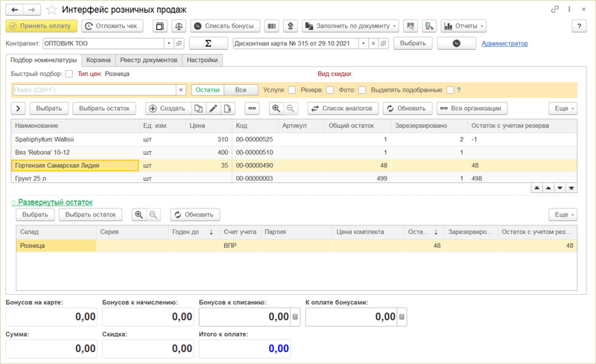Click copy item icon next to Создать
The height and width of the screenshot is (364, 596).
(x=198, y=109)
